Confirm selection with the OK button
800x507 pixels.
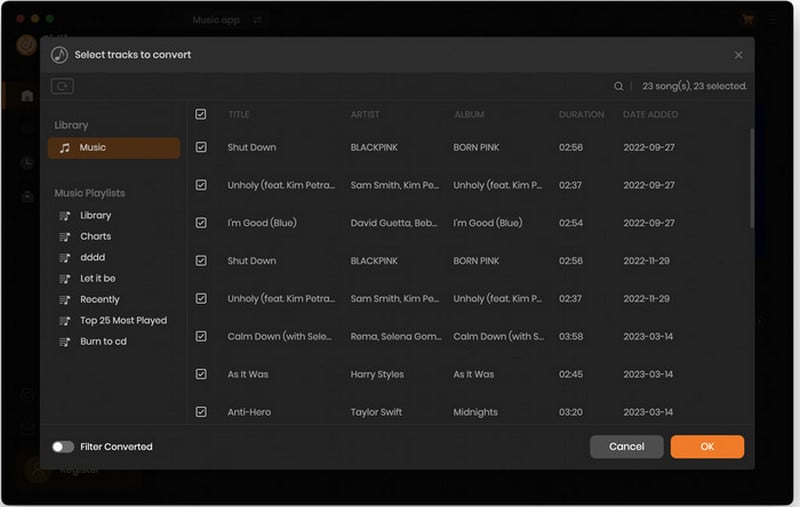pyautogui.click(x=707, y=447)
